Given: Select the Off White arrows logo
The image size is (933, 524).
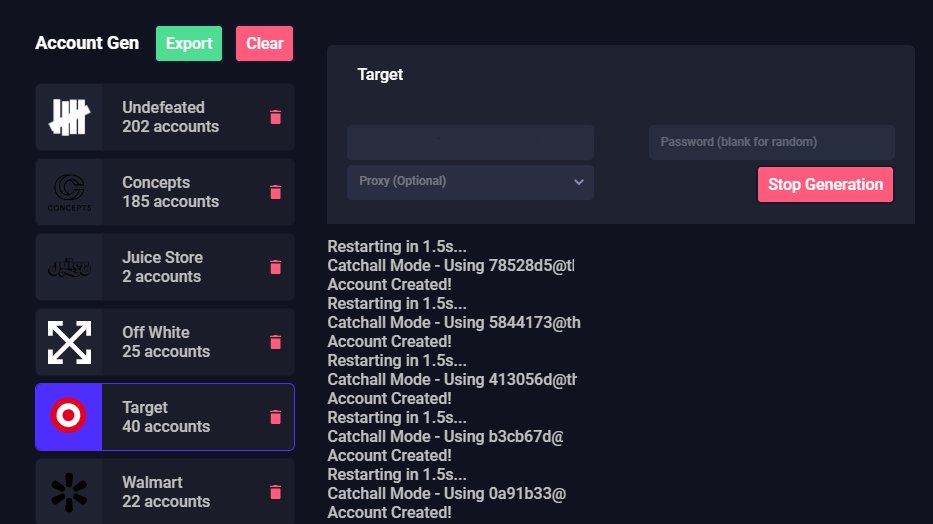Looking at the screenshot, I should (70, 342).
